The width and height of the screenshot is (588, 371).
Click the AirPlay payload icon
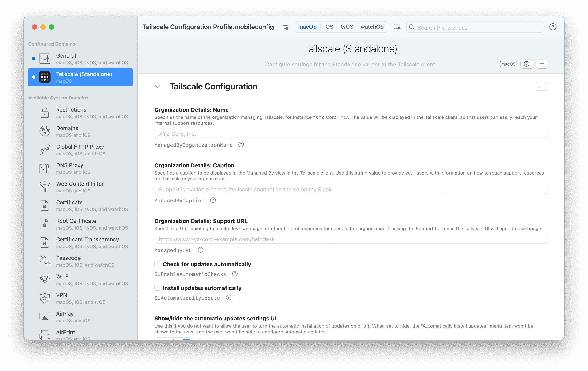click(x=45, y=317)
